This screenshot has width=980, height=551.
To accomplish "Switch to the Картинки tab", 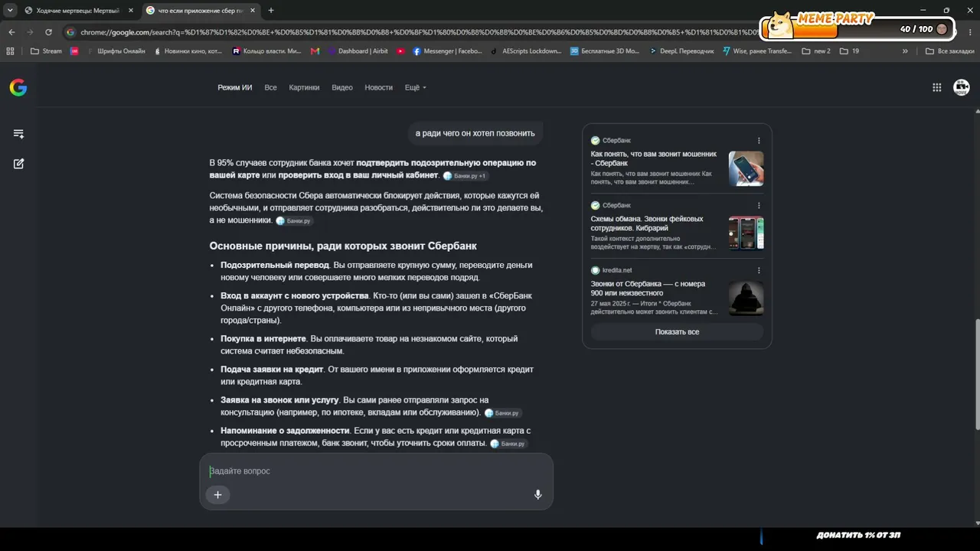I will (x=304, y=88).
